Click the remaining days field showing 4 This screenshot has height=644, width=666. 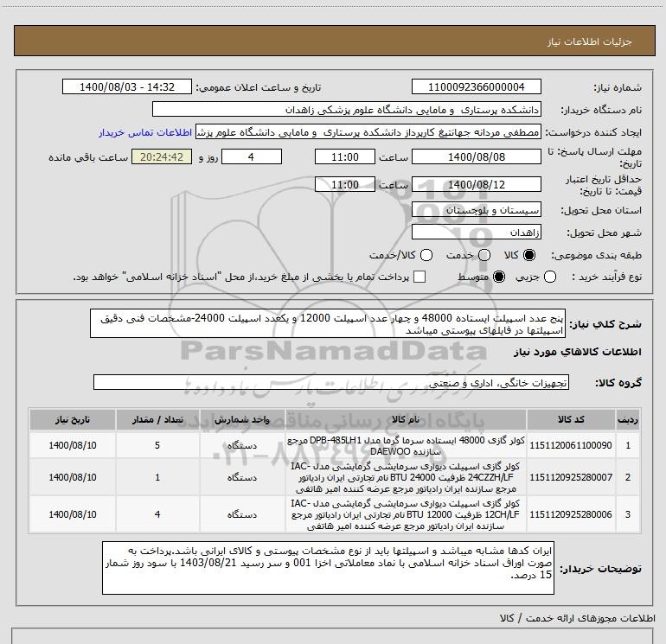tap(252, 157)
